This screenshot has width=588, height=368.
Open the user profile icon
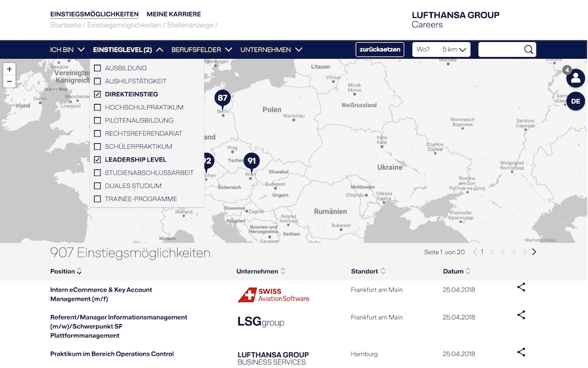(x=575, y=78)
